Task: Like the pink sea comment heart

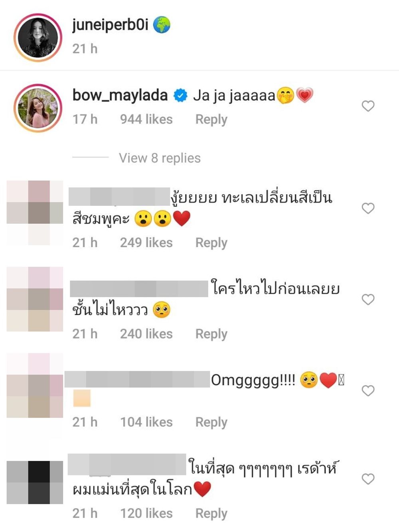Action: pos(368,208)
